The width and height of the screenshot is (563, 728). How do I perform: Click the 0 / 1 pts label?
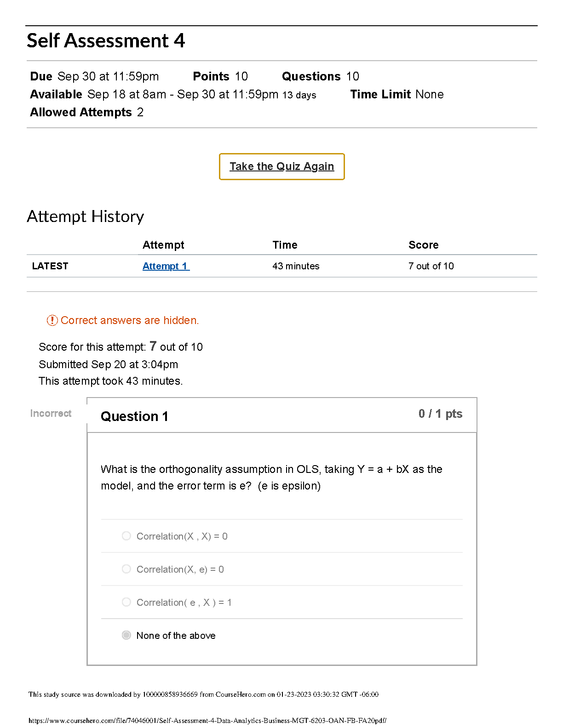(x=440, y=414)
